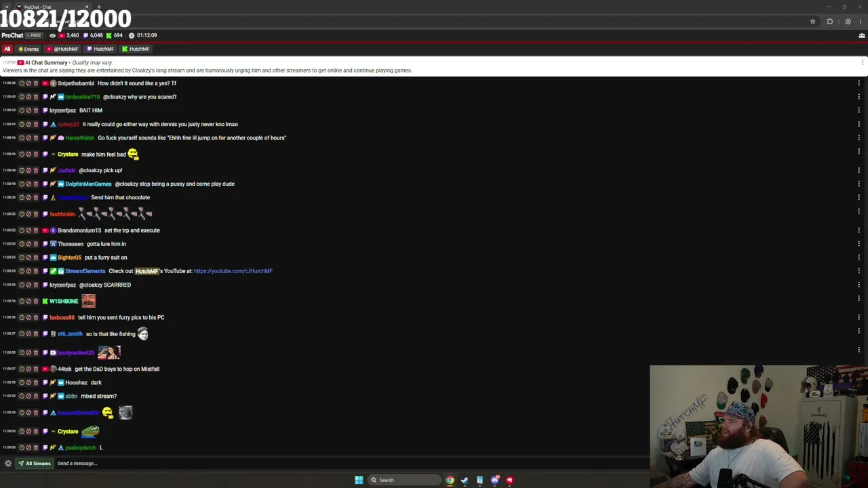Delete Bighter05's 'put a furry suit on' message

tap(36, 258)
